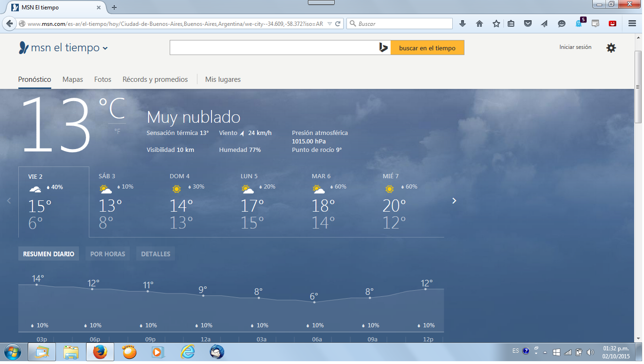
Task: Show hidden tray icons arrow
Action: (x=545, y=352)
